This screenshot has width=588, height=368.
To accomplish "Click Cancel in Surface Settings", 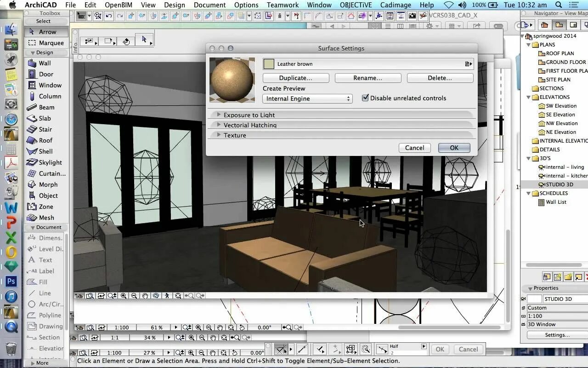I will (x=414, y=148).
